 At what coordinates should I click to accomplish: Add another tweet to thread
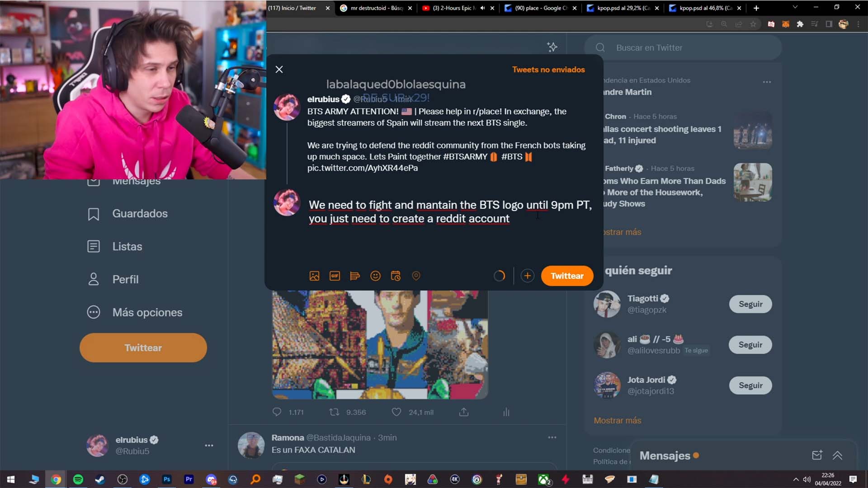coord(527,276)
